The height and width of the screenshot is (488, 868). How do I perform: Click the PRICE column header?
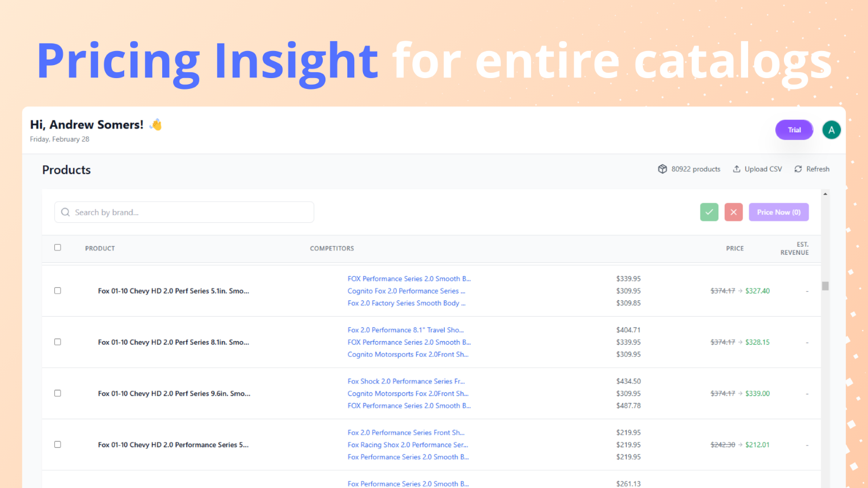pyautogui.click(x=735, y=248)
